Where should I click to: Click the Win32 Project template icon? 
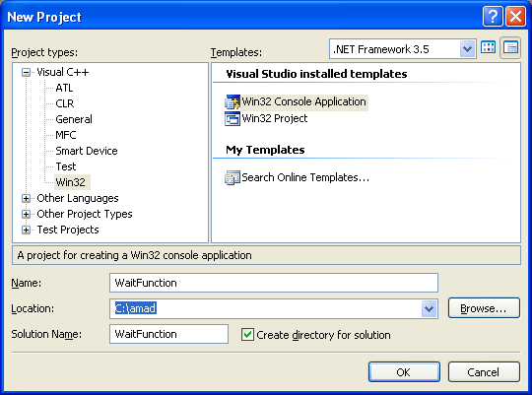pos(233,119)
